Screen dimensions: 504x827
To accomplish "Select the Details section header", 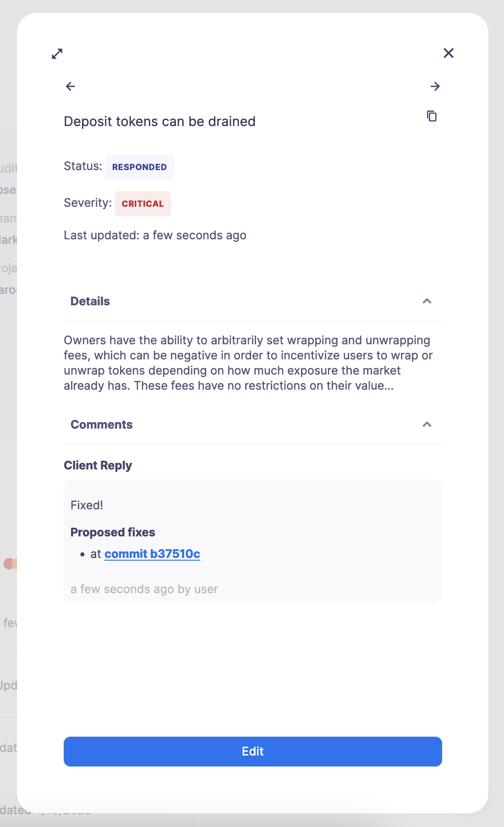I will coord(90,301).
